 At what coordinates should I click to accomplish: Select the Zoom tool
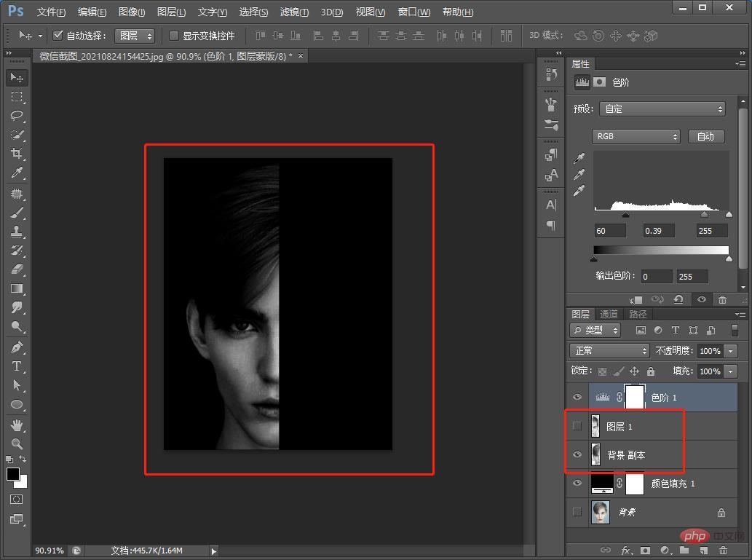17,444
